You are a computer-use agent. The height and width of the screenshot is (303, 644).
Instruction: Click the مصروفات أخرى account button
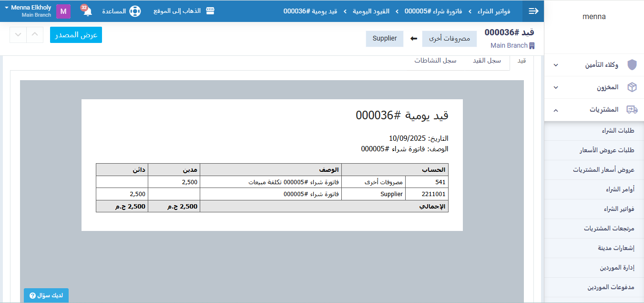[450, 39]
